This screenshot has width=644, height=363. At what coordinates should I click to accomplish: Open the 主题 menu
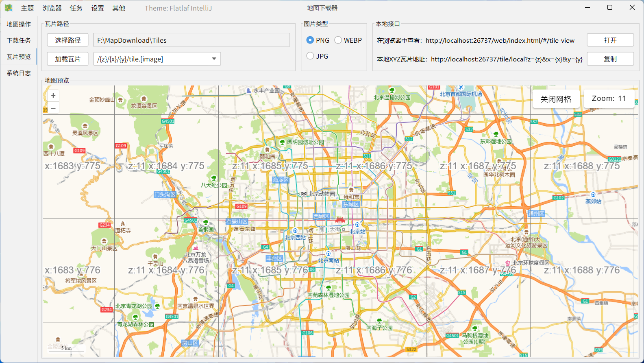click(x=28, y=8)
